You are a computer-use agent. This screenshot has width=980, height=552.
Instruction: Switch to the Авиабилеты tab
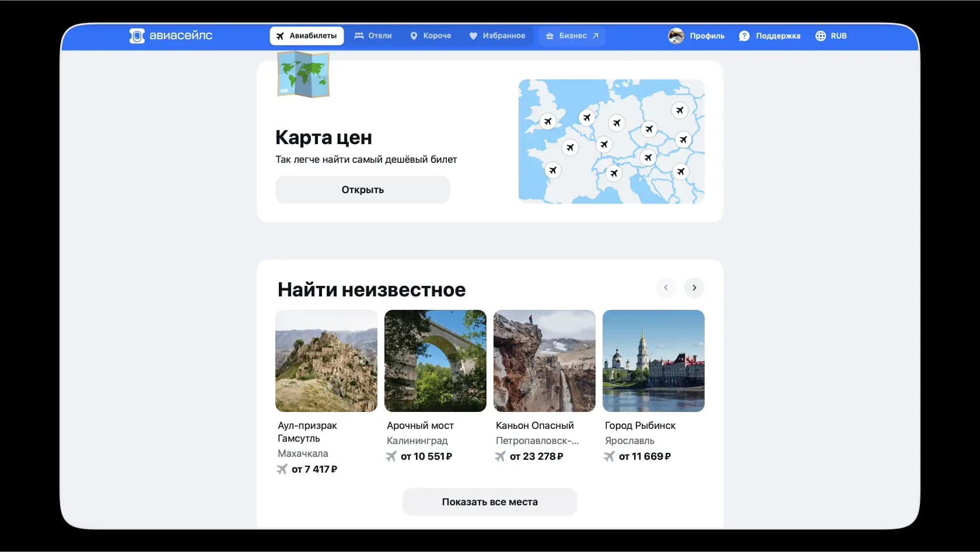[x=307, y=36]
